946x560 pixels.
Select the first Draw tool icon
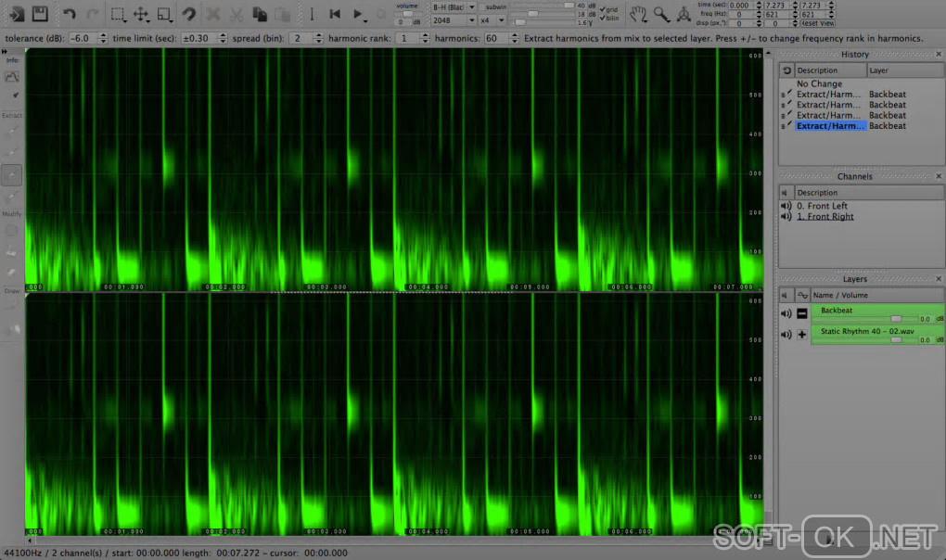pyautogui.click(x=11, y=306)
